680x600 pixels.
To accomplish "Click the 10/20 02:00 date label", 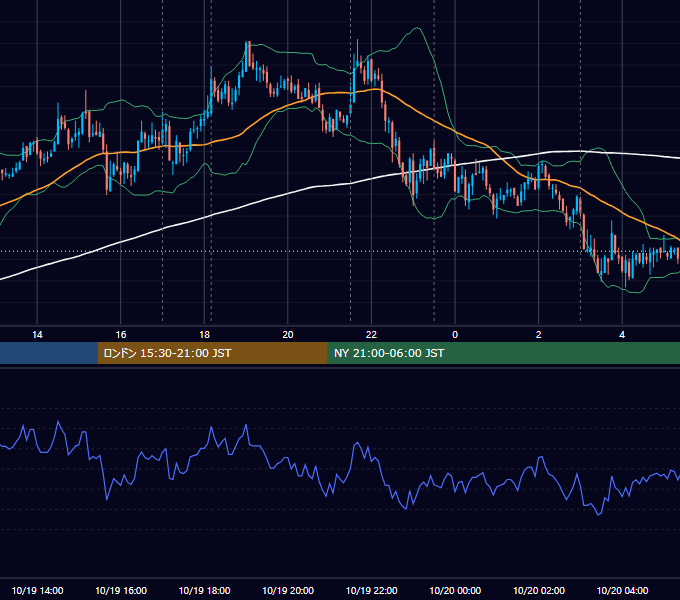I will point(539,590).
